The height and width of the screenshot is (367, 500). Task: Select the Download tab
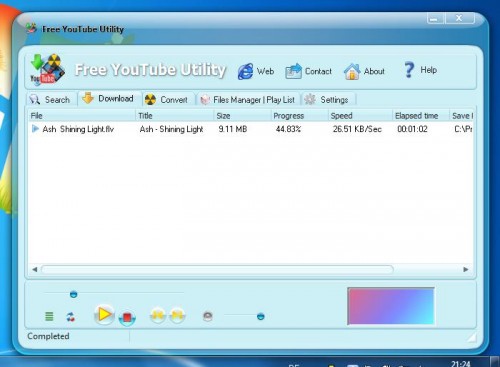[109, 98]
